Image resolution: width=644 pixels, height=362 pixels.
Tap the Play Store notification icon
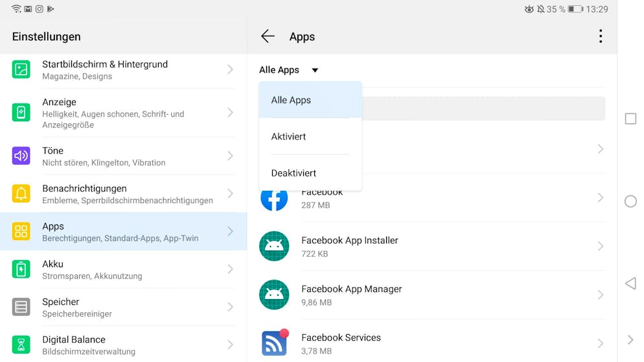click(51, 9)
